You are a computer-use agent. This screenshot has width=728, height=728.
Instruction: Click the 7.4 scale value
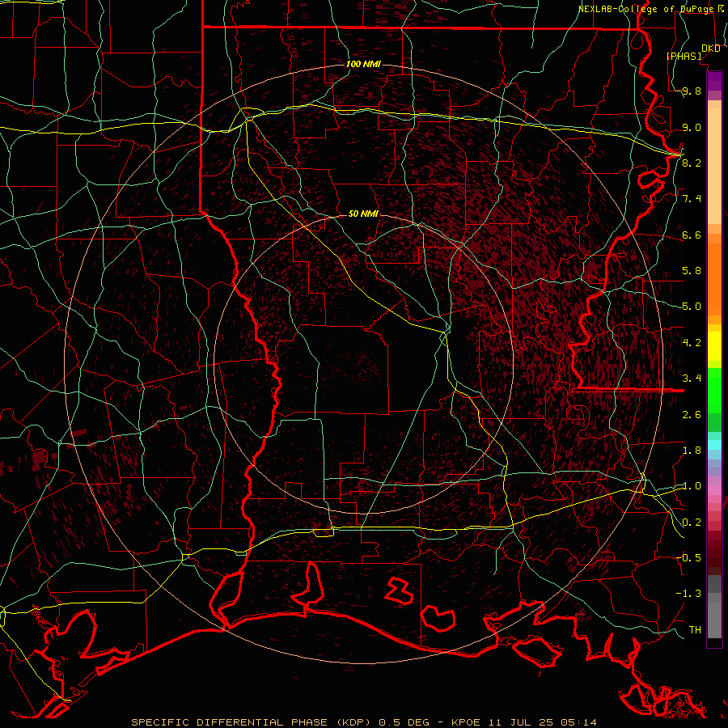click(x=692, y=199)
